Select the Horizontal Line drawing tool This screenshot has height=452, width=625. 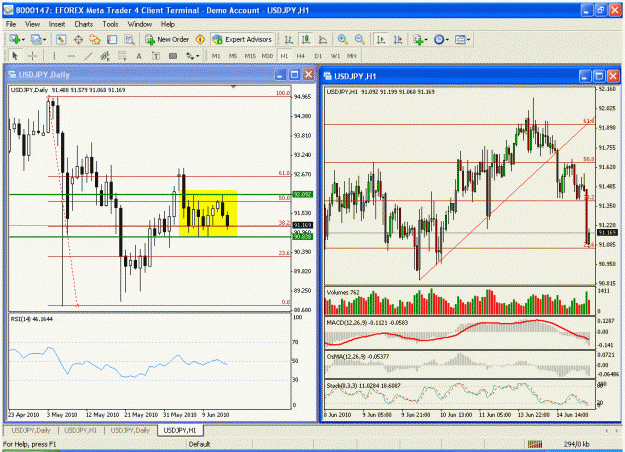pyautogui.click(x=71, y=56)
